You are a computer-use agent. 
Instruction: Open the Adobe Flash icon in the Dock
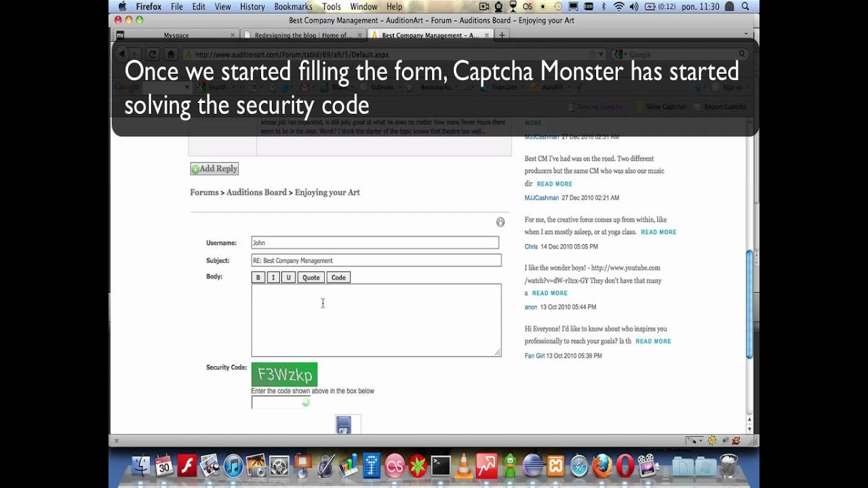pyautogui.click(x=186, y=466)
